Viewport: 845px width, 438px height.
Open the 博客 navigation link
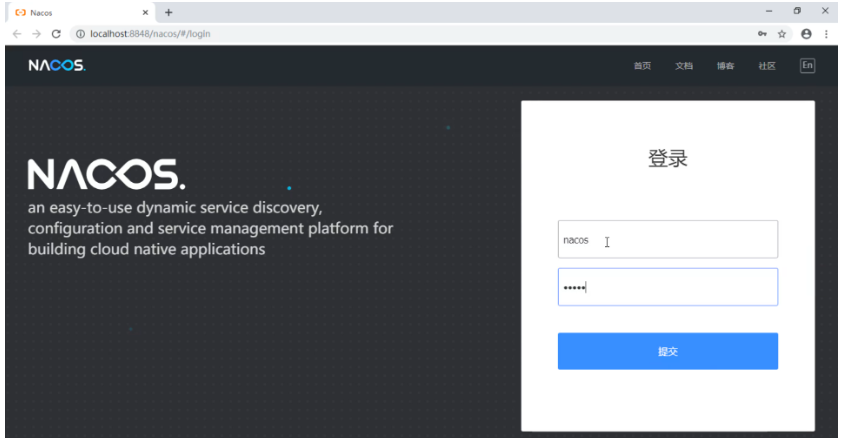725,66
